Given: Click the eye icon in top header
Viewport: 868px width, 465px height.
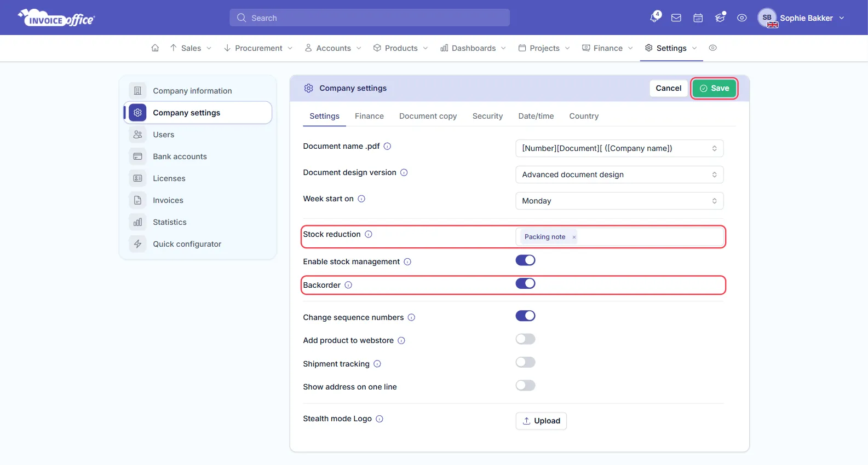Looking at the screenshot, I should pyautogui.click(x=742, y=18).
